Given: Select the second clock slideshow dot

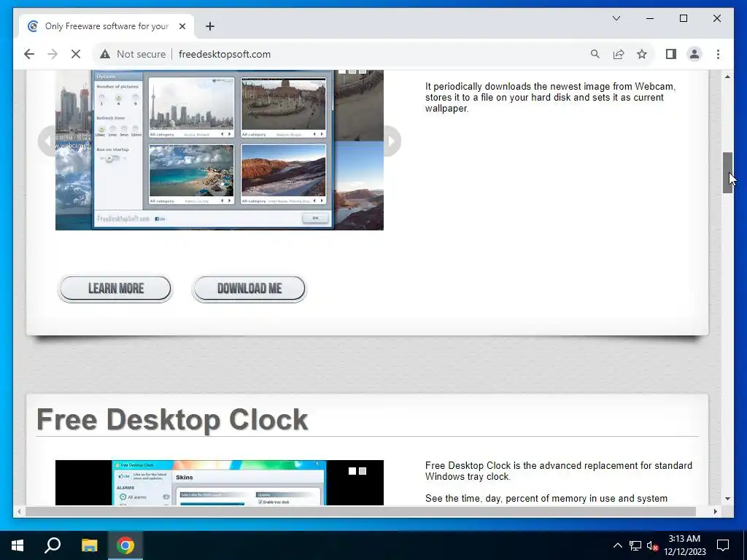Looking at the screenshot, I should click(x=363, y=471).
